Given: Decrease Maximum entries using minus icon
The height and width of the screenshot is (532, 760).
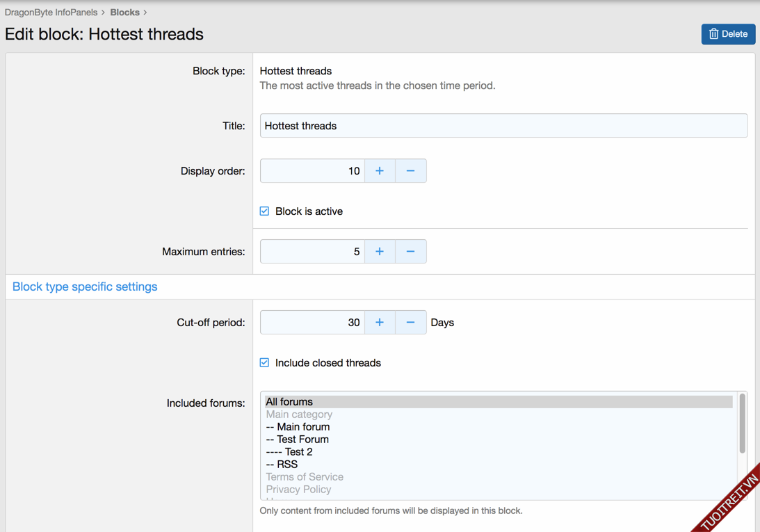Looking at the screenshot, I should 410,252.
